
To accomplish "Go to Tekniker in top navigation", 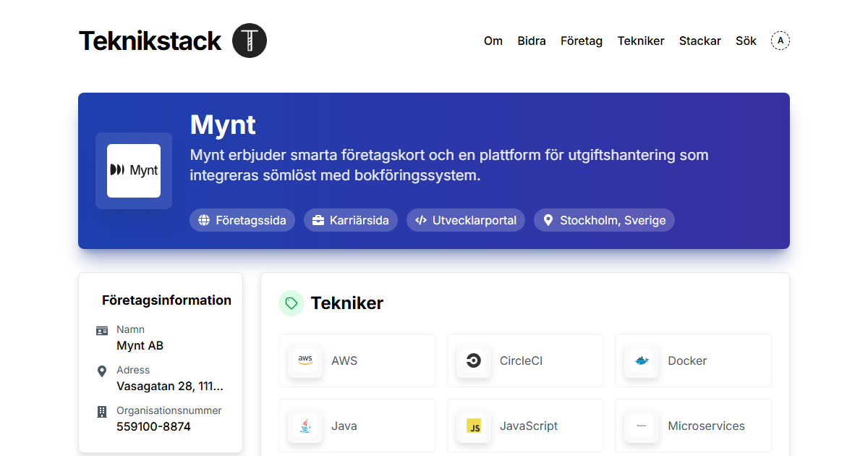I will 641,41.
